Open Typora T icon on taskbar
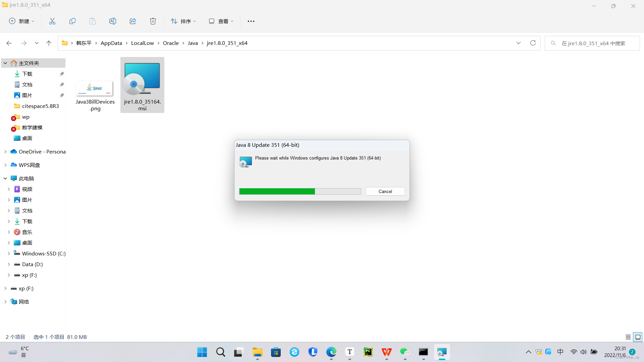The height and width of the screenshot is (362, 644). point(350,352)
